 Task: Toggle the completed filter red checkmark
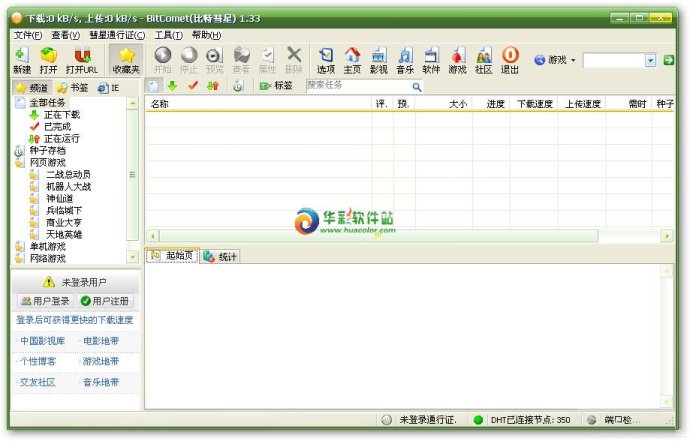pos(193,86)
